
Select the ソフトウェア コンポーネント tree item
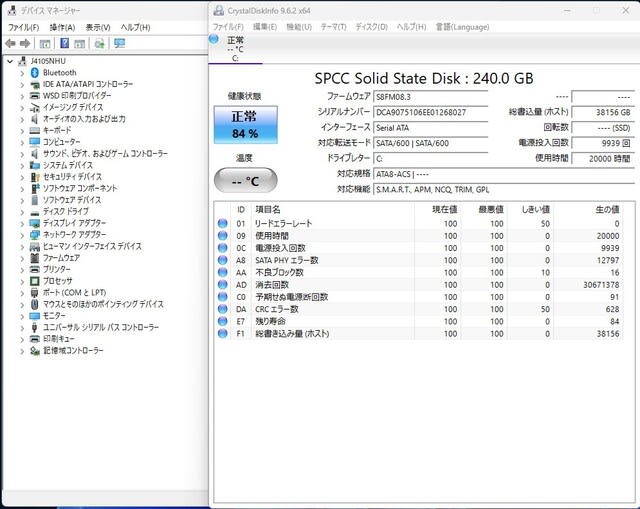click(80, 189)
